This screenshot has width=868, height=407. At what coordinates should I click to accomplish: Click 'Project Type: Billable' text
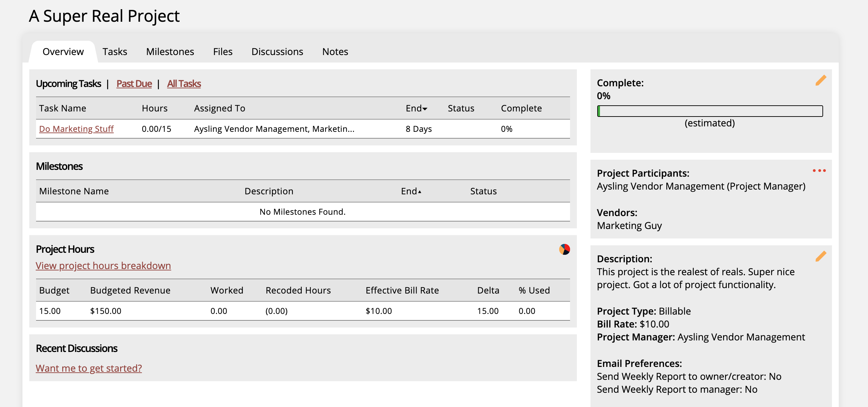click(x=644, y=311)
